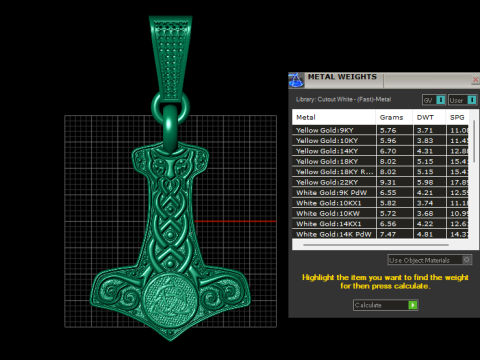Sort by the Metal column header

pos(334,117)
